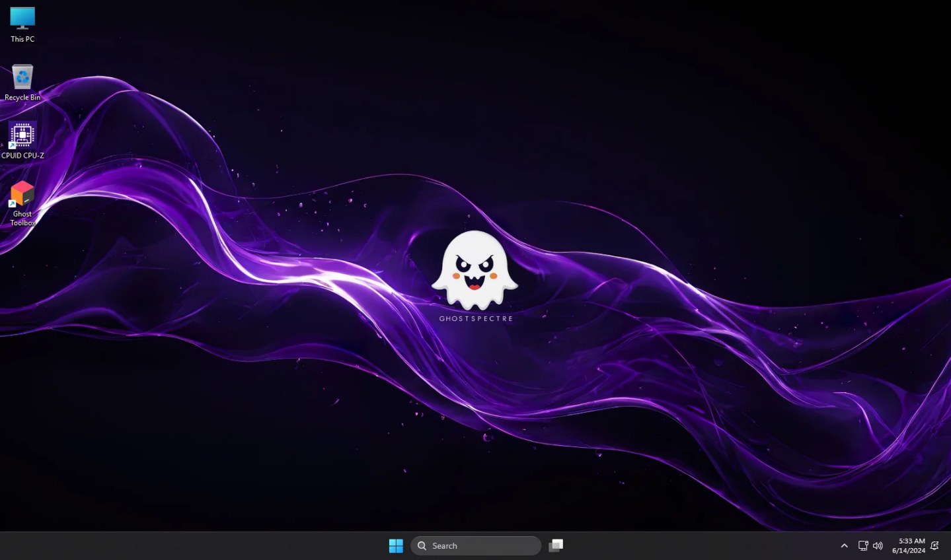The width and height of the screenshot is (951, 560).
Task: Launch CPUID CPU-Z from the desktop
Action: pyautogui.click(x=22, y=135)
